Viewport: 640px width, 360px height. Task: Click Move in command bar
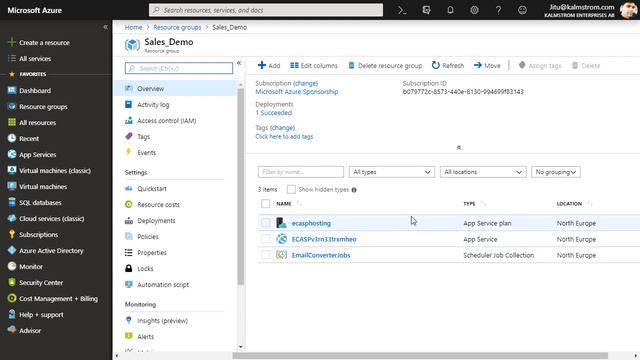[x=487, y=65]
